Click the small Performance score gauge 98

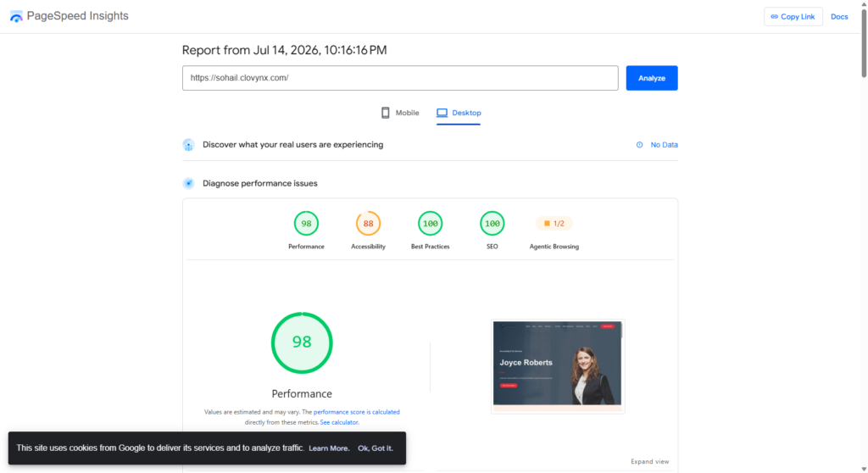tap(306, 224)
